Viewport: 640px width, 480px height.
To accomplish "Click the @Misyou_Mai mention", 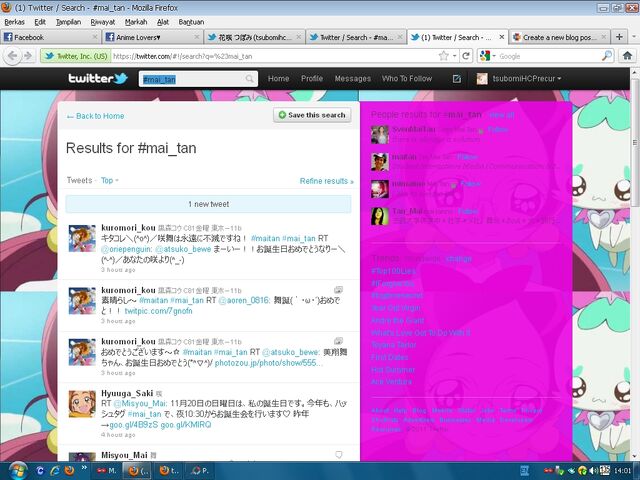I will pos(140,403).
